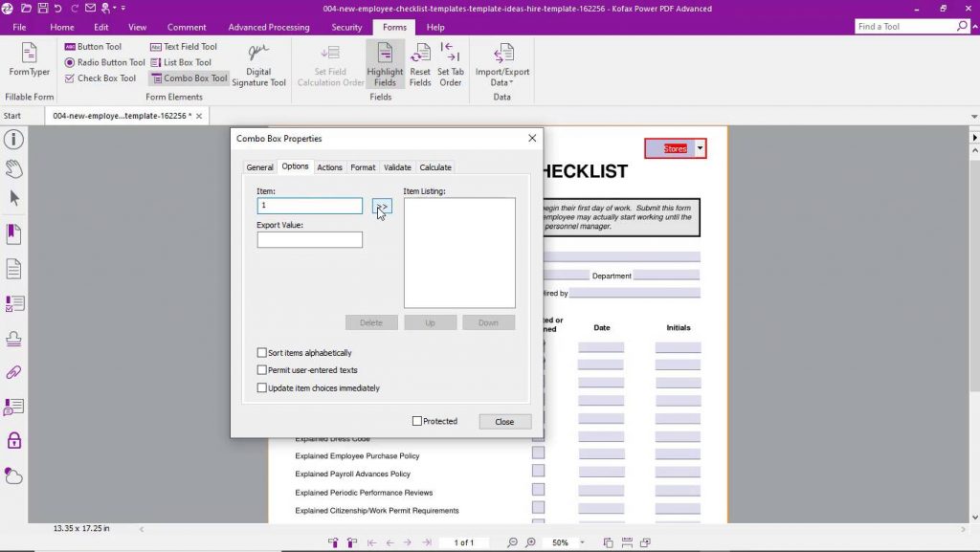Screen dimensions: 980x552
Task: Close the Combo Box Properties dialog via Close button
Action: coord(504,421)
